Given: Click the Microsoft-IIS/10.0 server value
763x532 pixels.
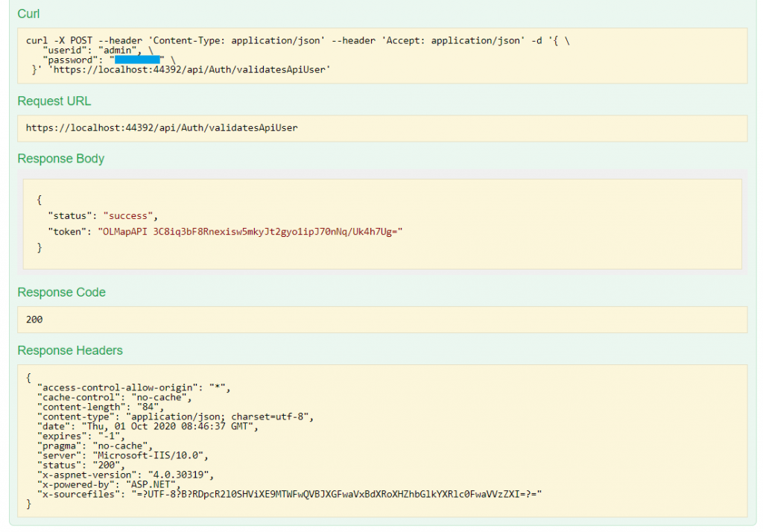Looking at the screenshot, I should 148,455.
